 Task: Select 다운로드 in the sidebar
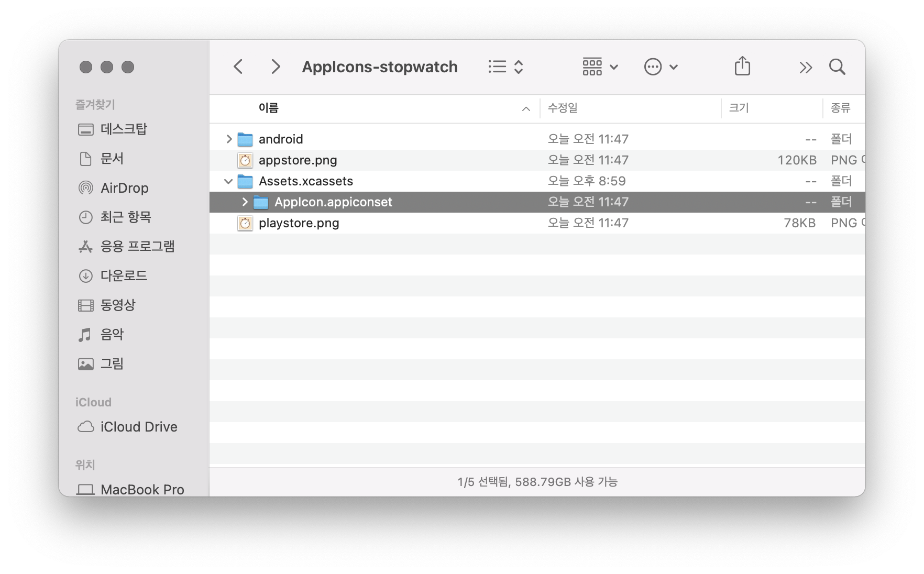pos(124,275)
